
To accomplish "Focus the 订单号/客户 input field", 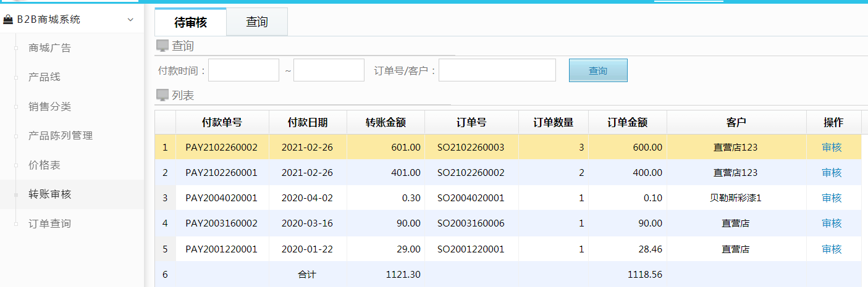I will point(497,70).
